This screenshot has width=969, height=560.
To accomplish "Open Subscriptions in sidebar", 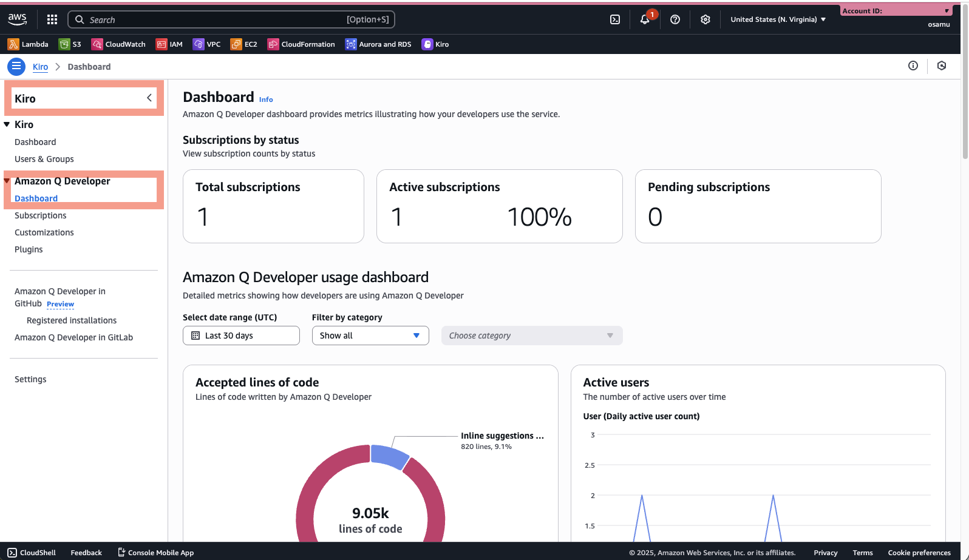I will (41, 215).
